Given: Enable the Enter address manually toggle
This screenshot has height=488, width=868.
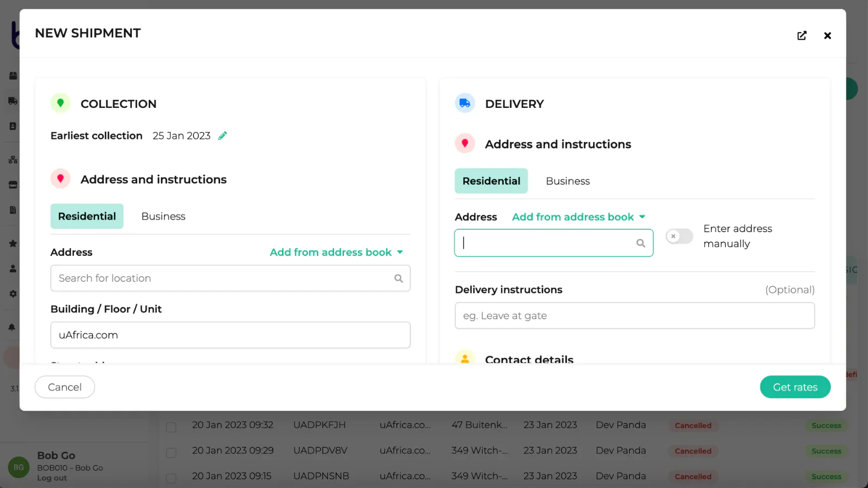Looking at the screenshot, I should pyautogui.click(x=679, y=236).
